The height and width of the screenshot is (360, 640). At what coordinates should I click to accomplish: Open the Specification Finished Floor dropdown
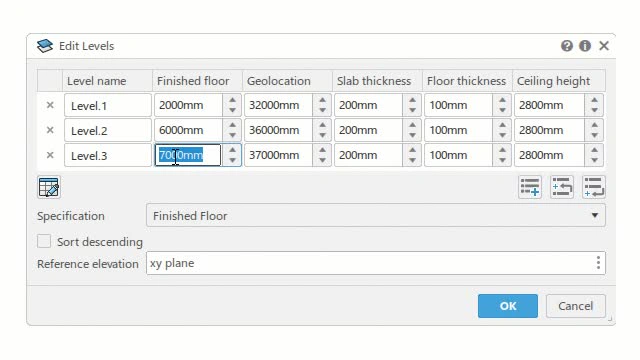click(x=376, y=216)
